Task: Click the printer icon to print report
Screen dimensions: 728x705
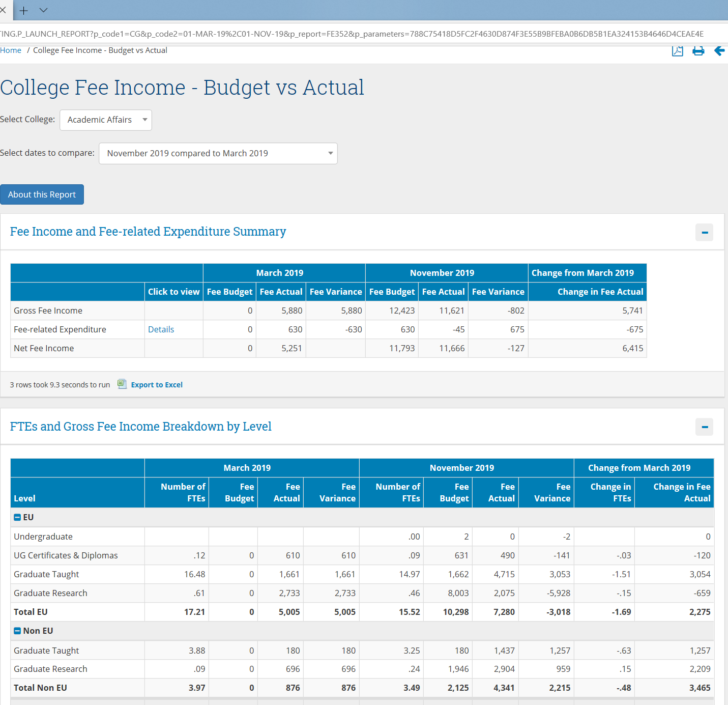Action: [698, 51]
